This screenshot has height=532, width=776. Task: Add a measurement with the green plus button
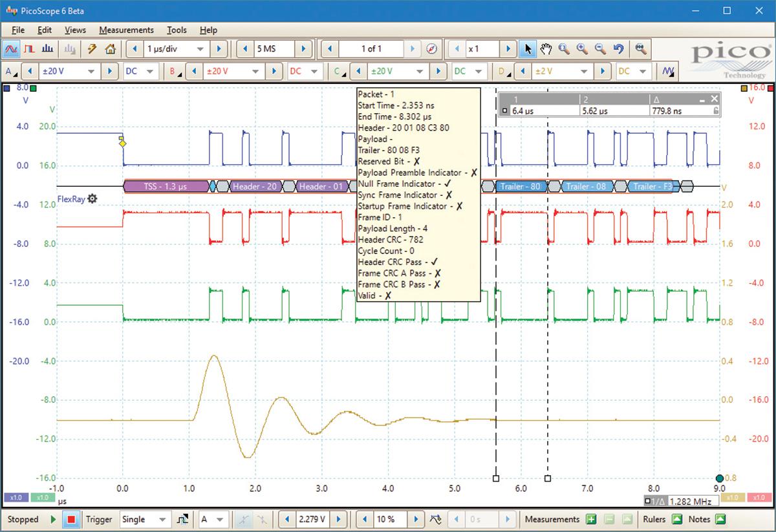tap(591, 519)
